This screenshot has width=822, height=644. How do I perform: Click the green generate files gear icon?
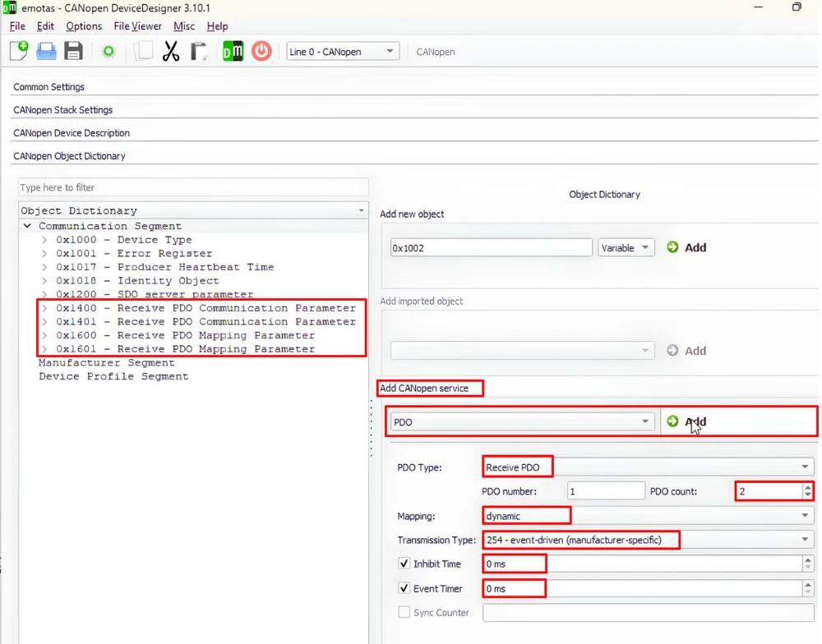point(109,52)
